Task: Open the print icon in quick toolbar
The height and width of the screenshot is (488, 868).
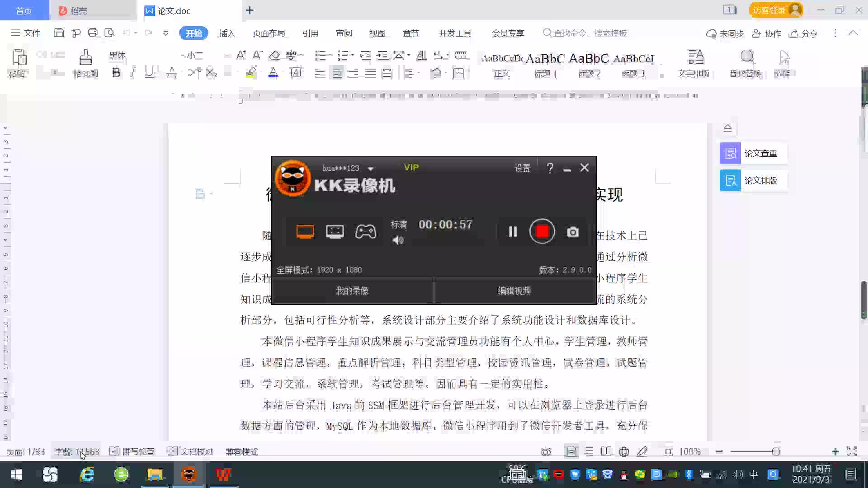Action: [x=93, y=33]
